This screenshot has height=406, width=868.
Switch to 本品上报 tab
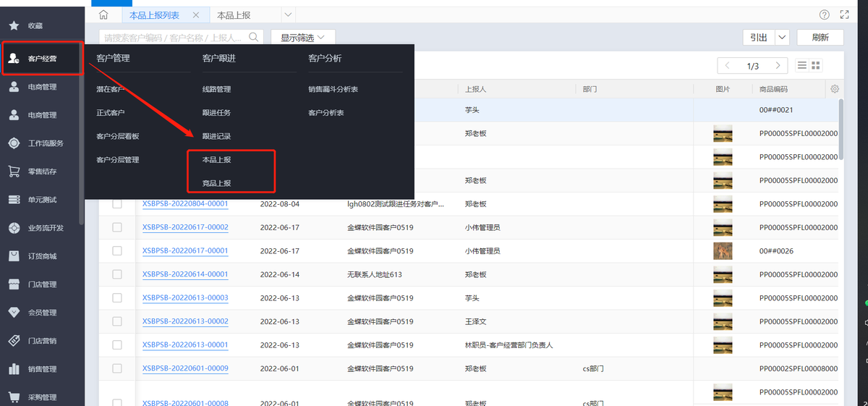coord(235,15)
